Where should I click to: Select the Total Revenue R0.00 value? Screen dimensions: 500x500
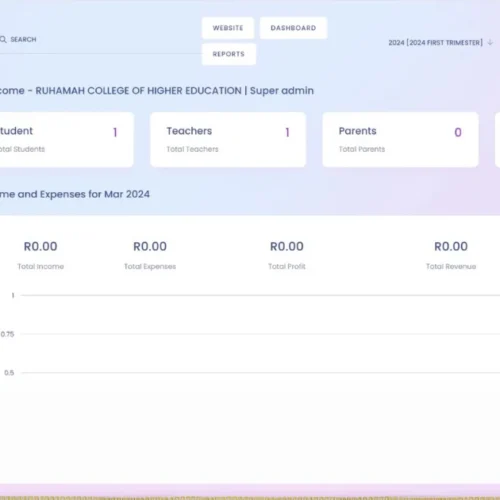(x=451, y=247)
